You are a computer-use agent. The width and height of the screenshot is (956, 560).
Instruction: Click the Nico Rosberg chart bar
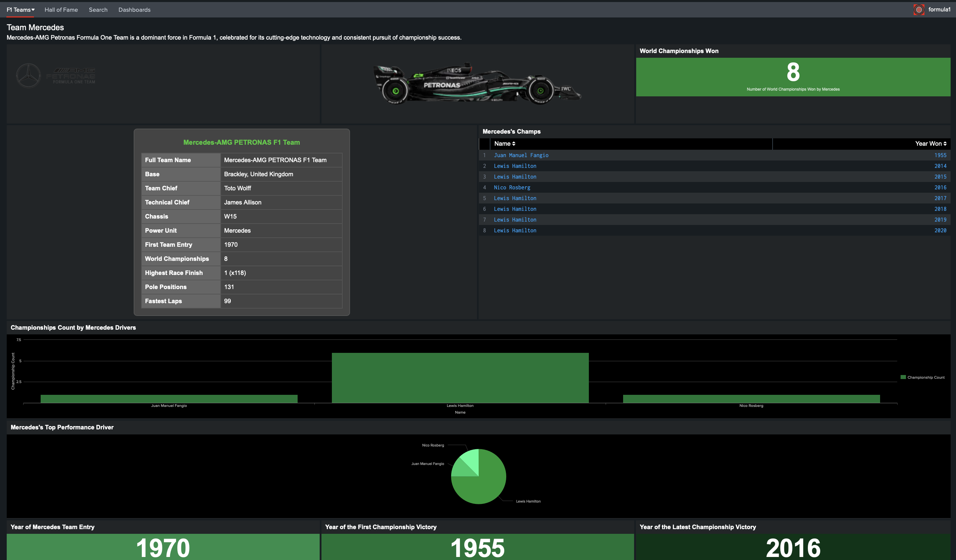751,399
